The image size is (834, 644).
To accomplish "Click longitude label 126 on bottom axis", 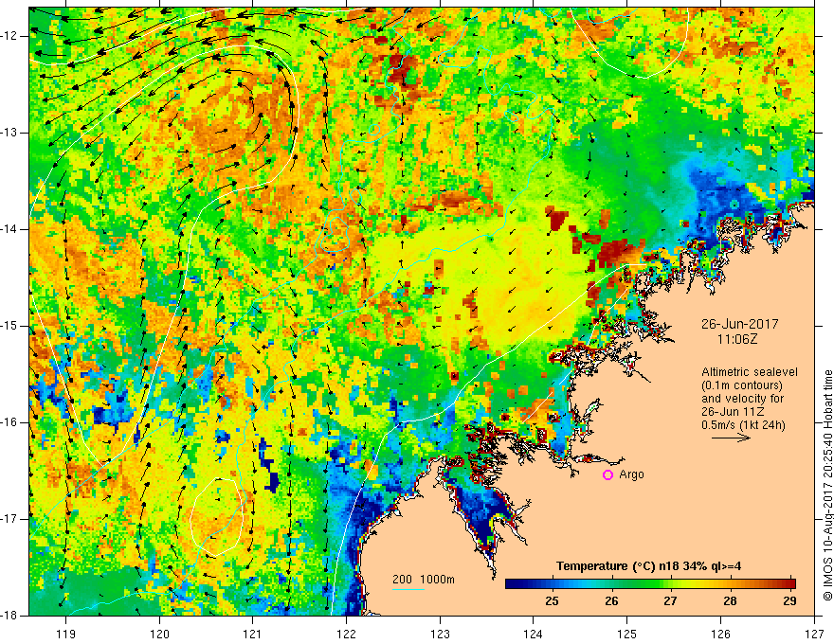I will click(720, 634).
